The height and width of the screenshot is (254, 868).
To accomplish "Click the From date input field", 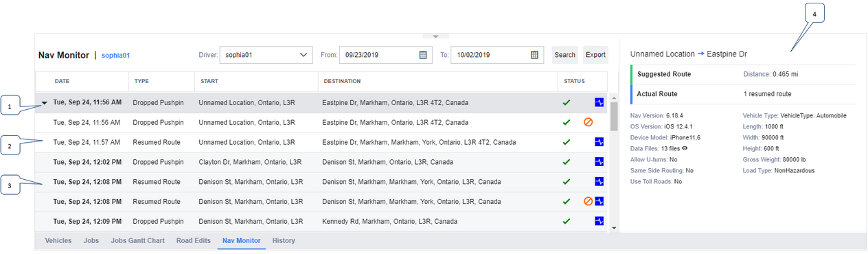I will pos(385,55).
